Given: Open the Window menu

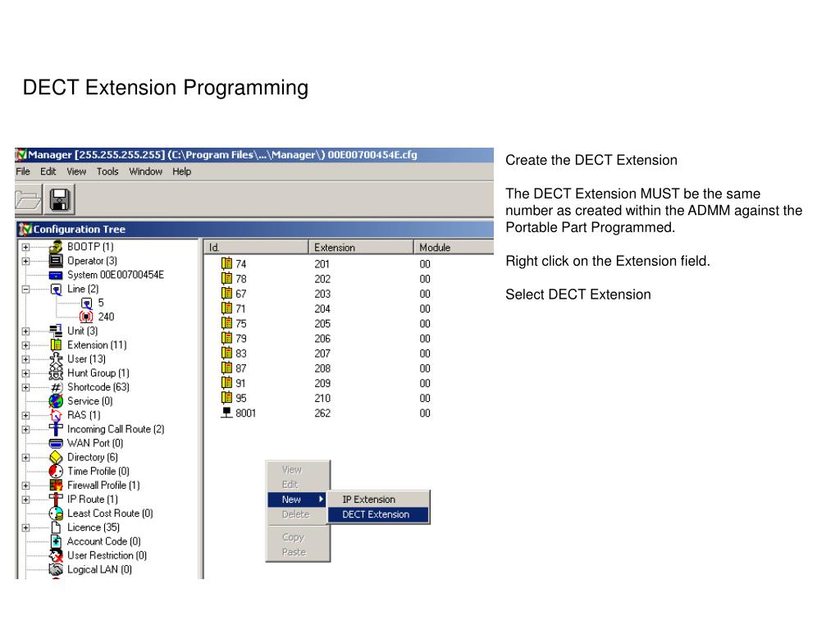Looking at the screenshot, I should (145, 171).
